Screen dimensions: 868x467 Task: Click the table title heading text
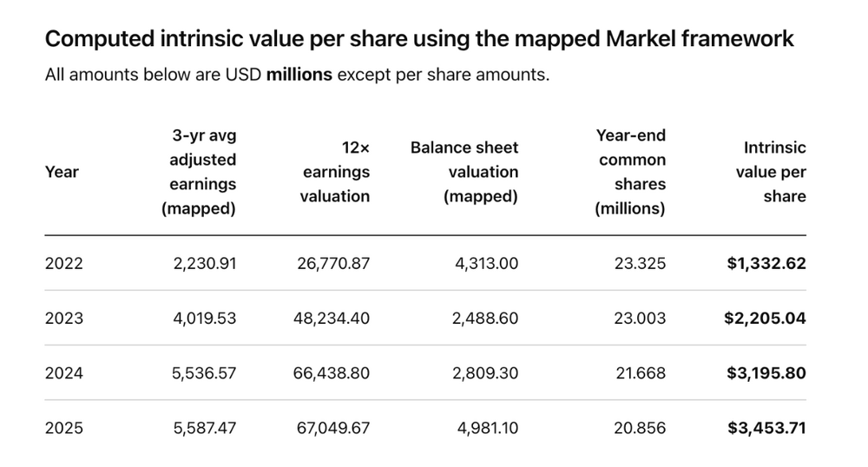click(419, 39)
